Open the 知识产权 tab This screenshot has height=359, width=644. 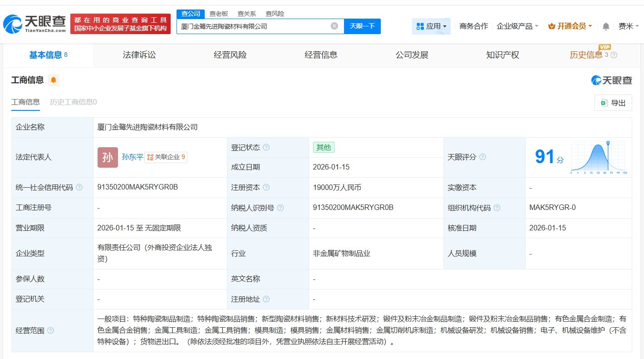[x=502, y=55]
